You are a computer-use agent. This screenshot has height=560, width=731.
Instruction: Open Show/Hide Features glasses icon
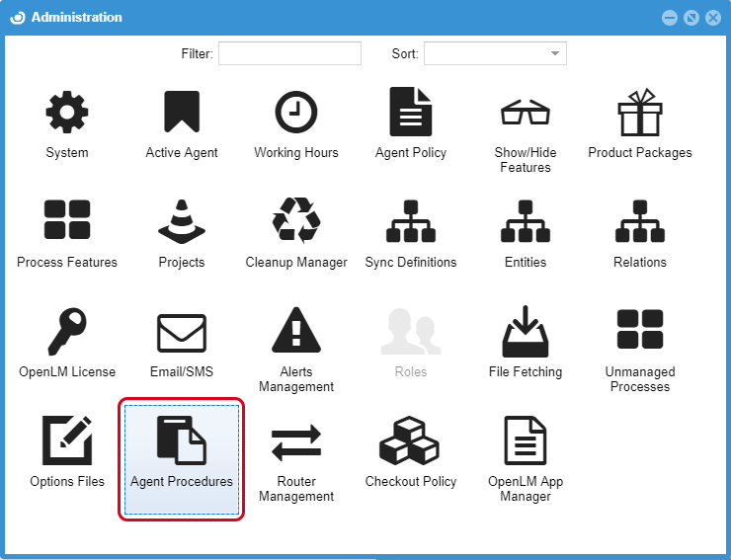tap(526, 114)
